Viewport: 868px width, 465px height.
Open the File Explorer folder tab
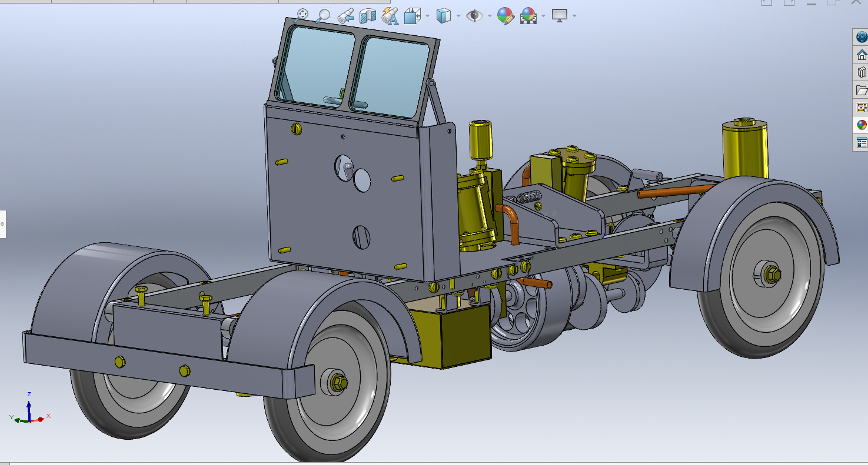click(862, 90)
